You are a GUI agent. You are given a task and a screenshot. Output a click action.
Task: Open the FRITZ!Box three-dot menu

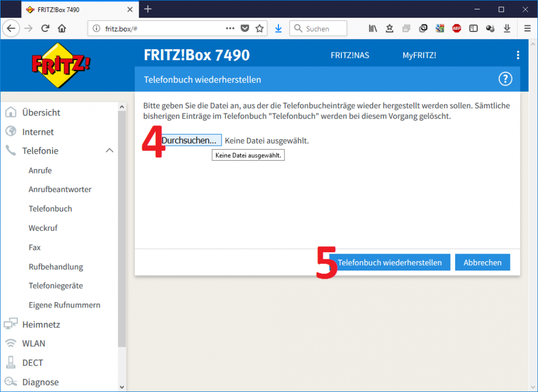(x=518, y=55)
